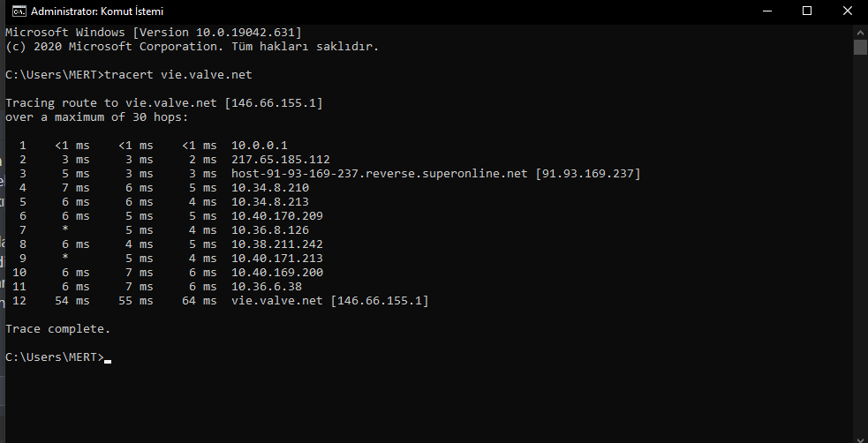
Task: Click the hop 1 address 10.0.0.1
Action: (x=259, y=146)
